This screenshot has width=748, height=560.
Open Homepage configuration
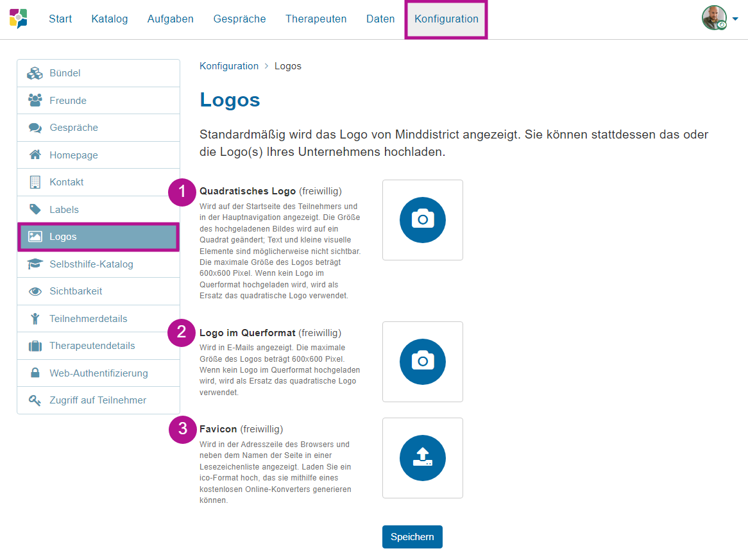[98, 155]
